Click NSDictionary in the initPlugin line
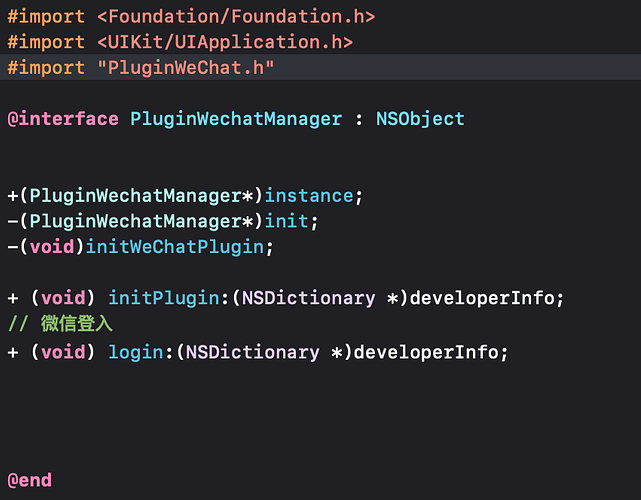Screen dimensions: 641x500 click(x=308, y=298)
